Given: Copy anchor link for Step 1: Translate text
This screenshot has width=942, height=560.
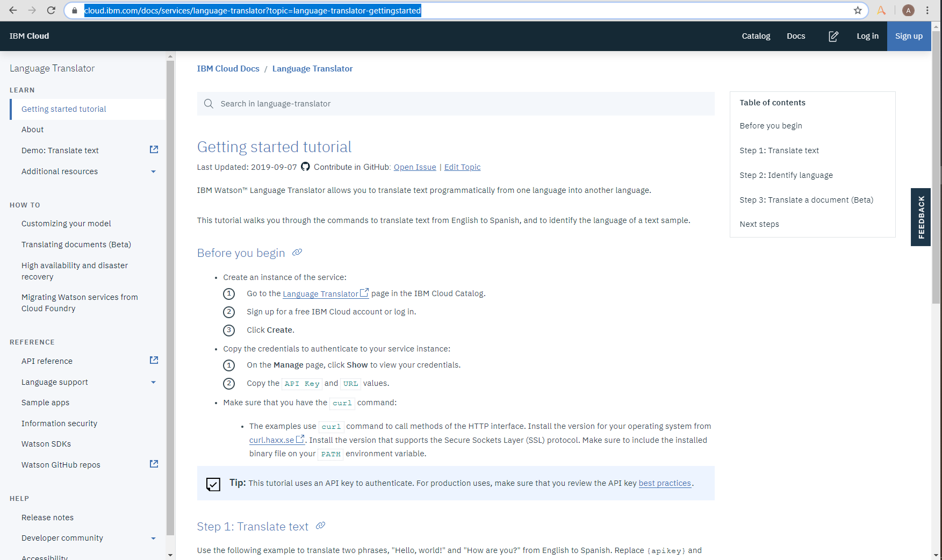Looking at the screenshot, I should click(320, 526).
